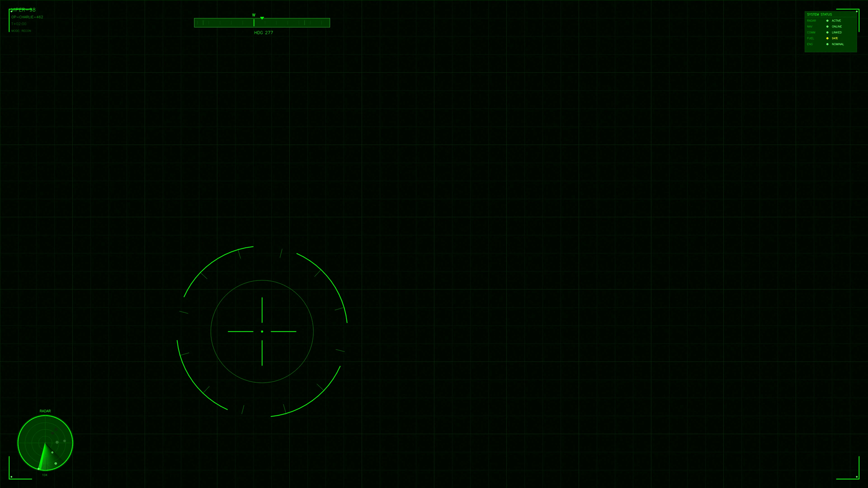868x488 pixels.
Task: Switch to the RADAR panel label
Action: [x=45, y=411]
